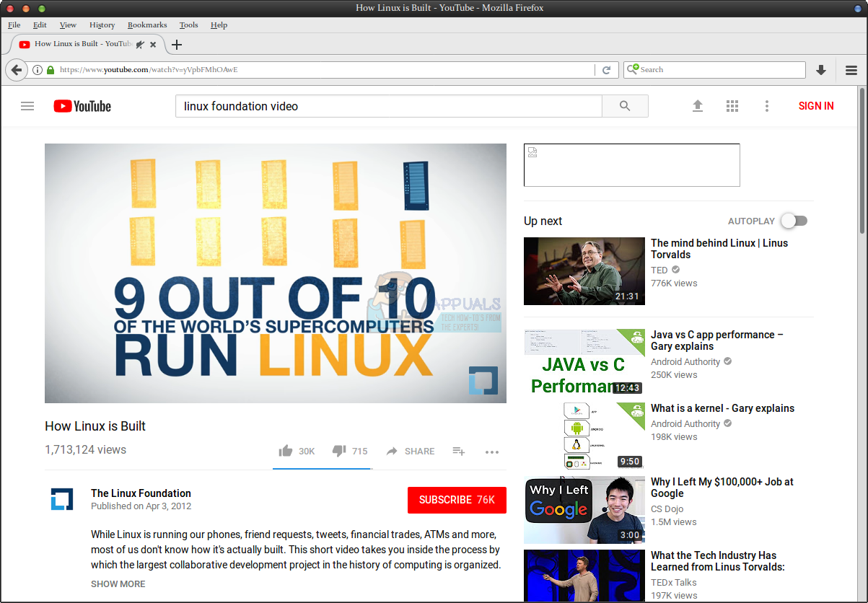Click the JAVA vs C Performance thumbnail
The height and width of the screenshot is (603, 868).
tap(584, 363)
